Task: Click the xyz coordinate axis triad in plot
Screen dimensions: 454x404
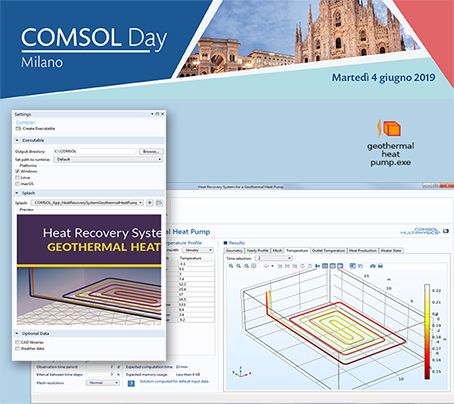Action: click(x=241, y=372)
